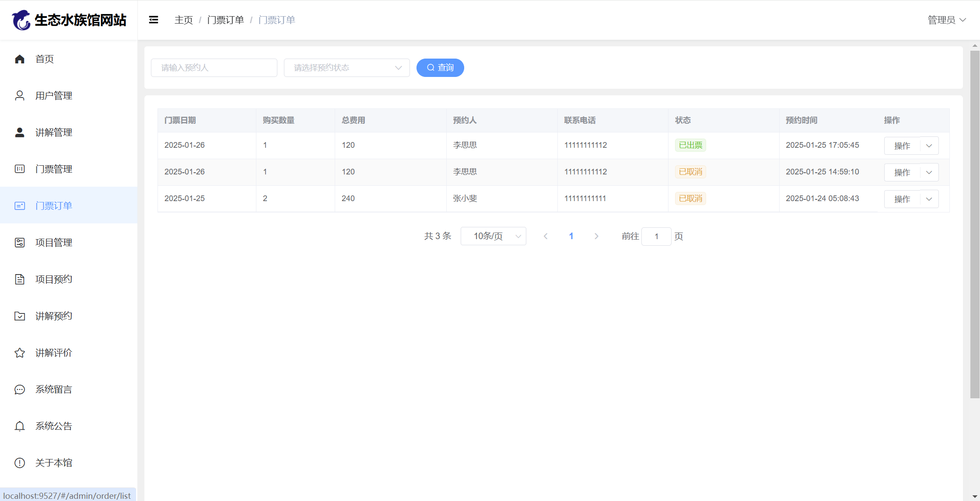Viewport: 980px width, 501px height.
Task: Click the 门票管理 ticket icon
Action: click(20, 169)
